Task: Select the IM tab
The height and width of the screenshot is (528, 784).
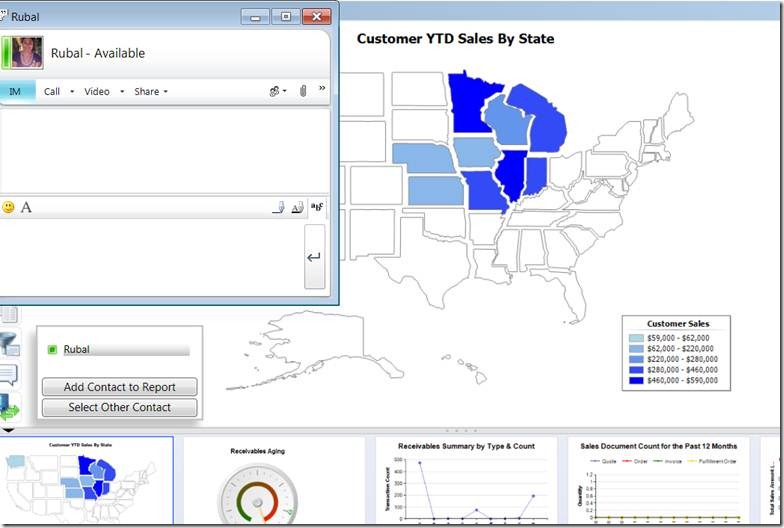Action: tap(16, 92)
